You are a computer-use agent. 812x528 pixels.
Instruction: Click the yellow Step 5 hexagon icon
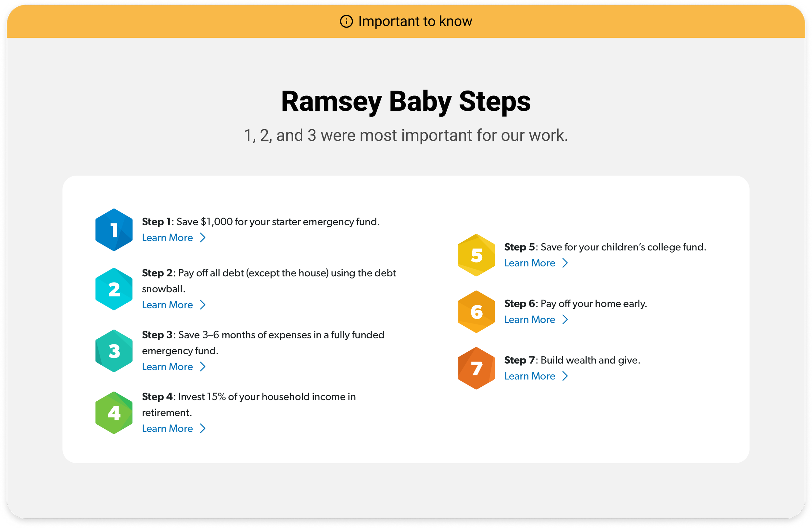tap(476, 255)
